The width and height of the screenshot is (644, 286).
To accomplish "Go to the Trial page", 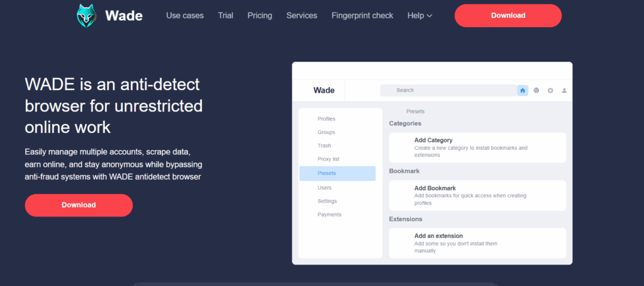I will (x=226, y=16).
